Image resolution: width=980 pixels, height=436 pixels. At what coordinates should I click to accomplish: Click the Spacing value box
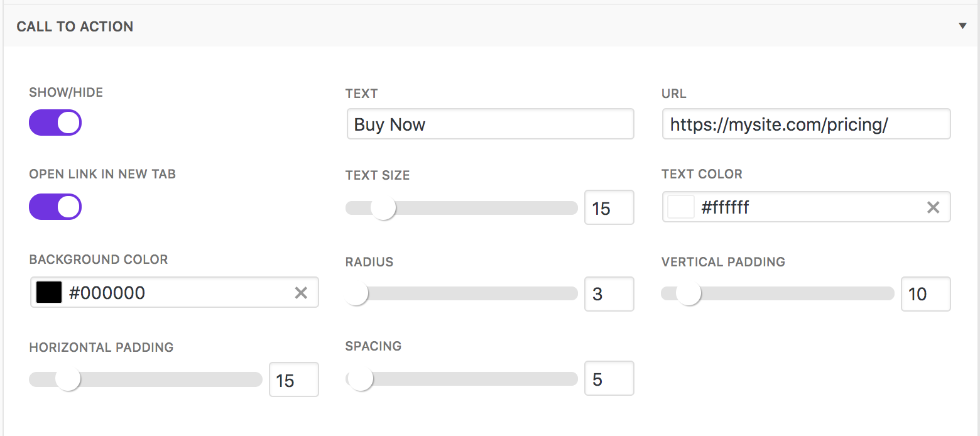coord(609,379)
